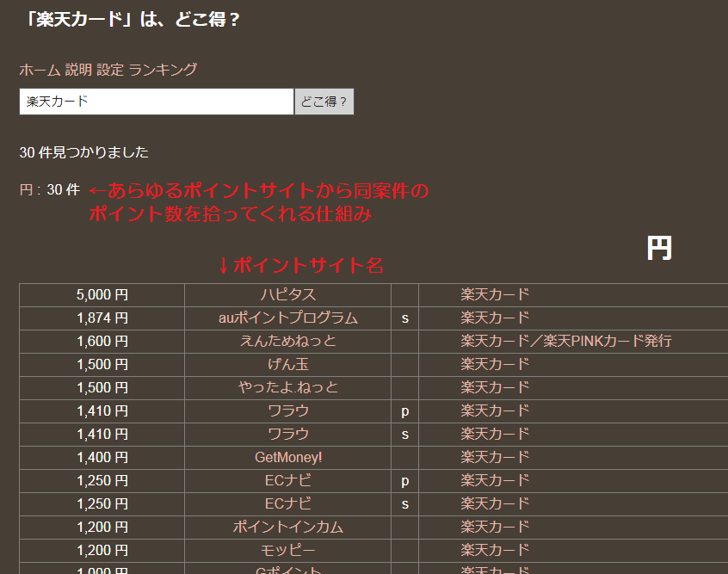Select 1,200 円 in the ポイントインカム row
This screenshot has width=728, height=574.
pyautogui.click(x=102, y=527)
